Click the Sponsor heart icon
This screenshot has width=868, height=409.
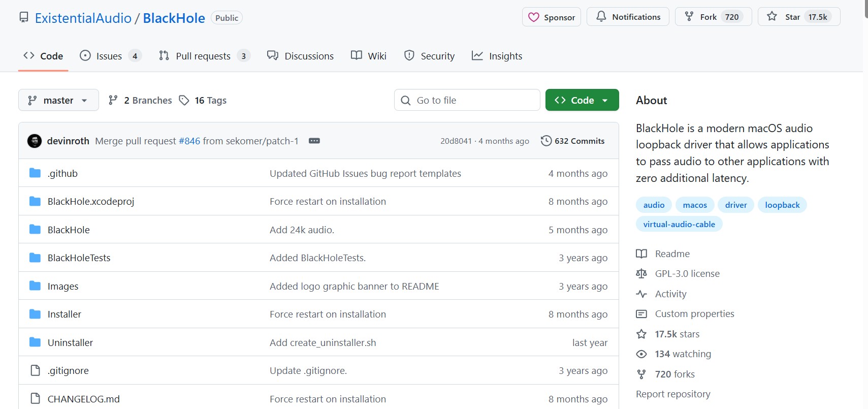[x=533, y=17]
